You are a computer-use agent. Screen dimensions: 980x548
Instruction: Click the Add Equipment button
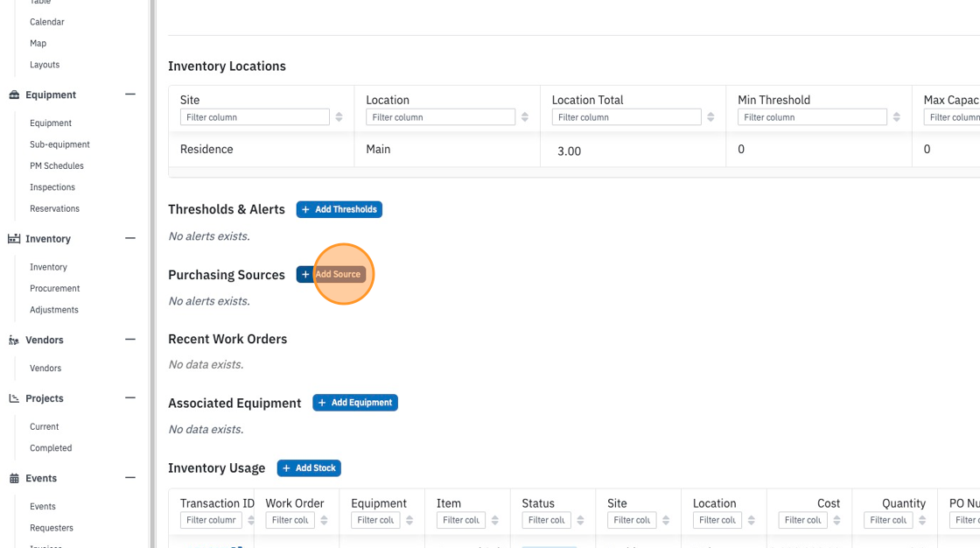point(355,403)
